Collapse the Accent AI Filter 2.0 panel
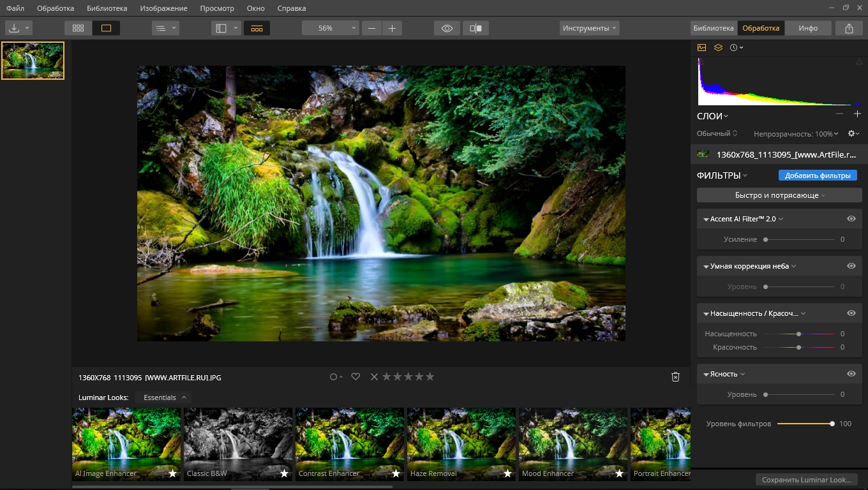This screenshot has height=490, width=868. tap(706, 219)
